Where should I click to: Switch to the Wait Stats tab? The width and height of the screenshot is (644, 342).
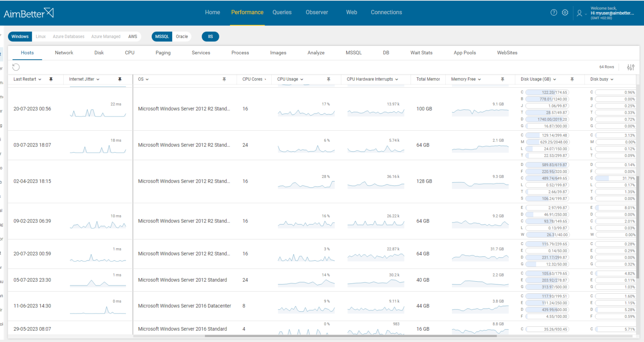(421, 53)
